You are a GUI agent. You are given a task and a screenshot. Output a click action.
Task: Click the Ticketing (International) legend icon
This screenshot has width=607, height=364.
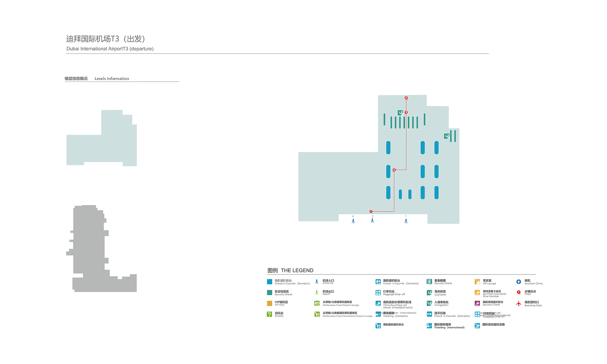click(429, 326)
